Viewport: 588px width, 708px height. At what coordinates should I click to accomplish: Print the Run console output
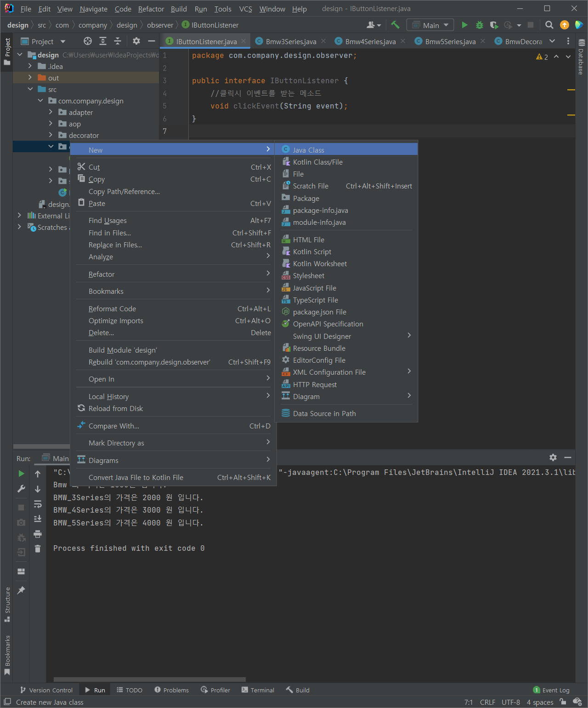(x=38, y=534)
